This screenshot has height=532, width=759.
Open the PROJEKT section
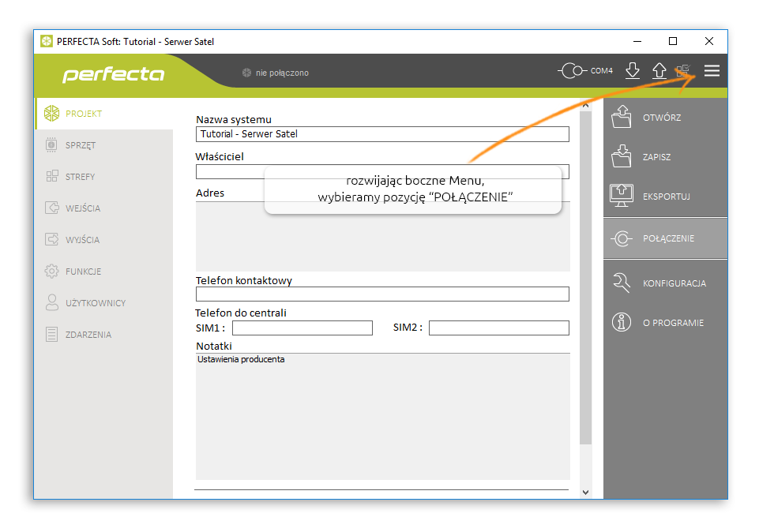104,113
